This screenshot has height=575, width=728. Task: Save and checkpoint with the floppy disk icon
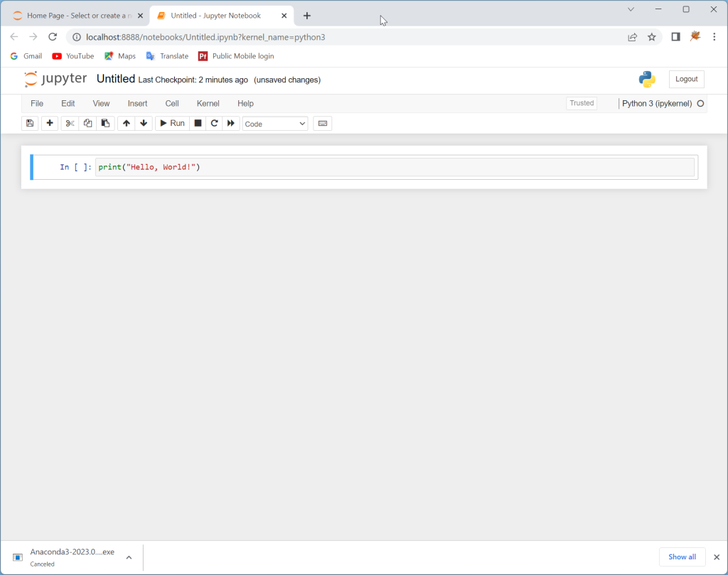coord(30,124)
